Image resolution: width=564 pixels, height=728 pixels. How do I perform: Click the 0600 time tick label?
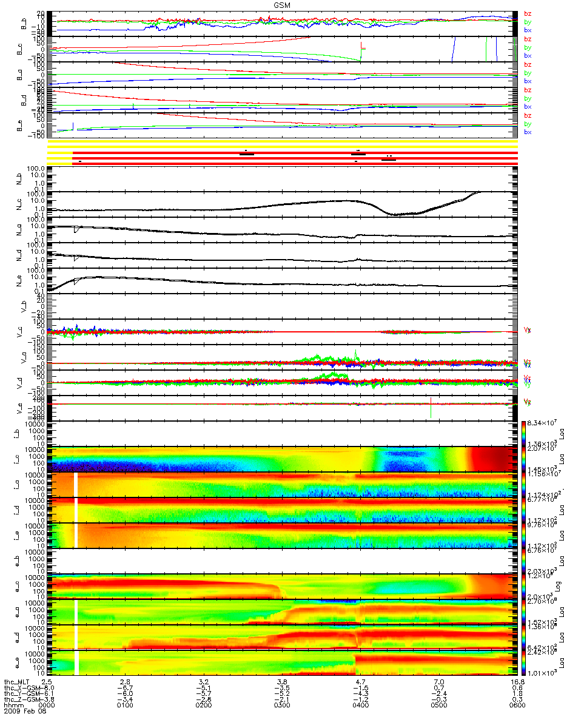tap(517, 706)
